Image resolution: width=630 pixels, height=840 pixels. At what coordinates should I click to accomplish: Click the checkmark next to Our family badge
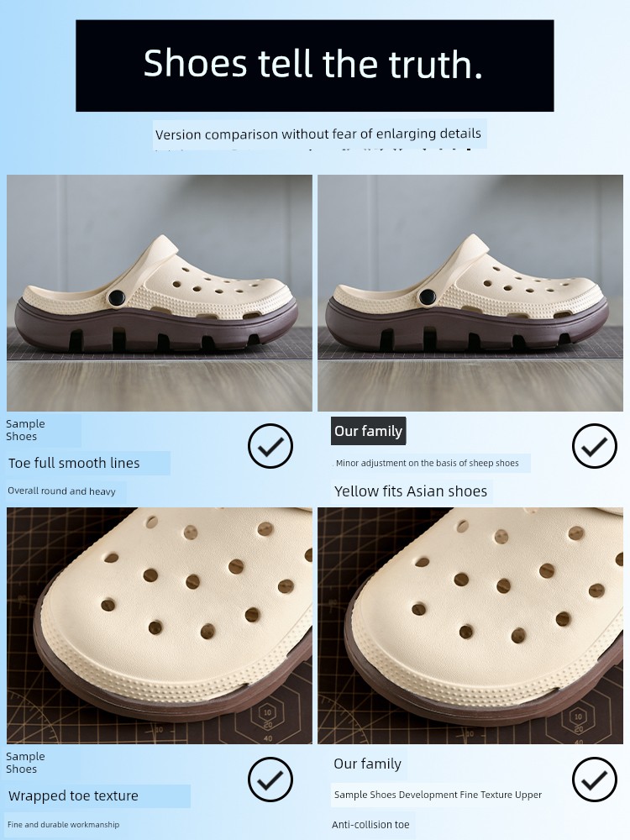pyautogui.click(x=594, y=446)
